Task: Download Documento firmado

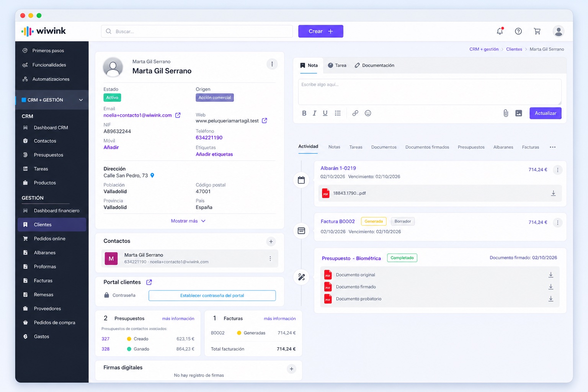Action: tap(551, 287)
